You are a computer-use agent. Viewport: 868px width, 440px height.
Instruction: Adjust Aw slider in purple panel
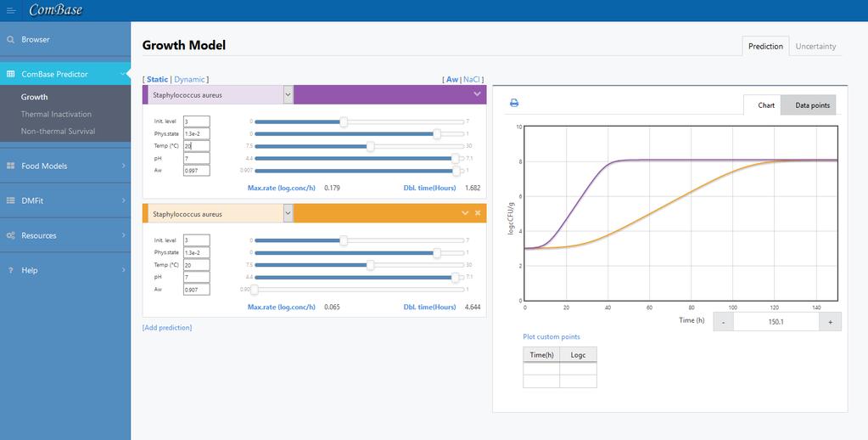click(x=456, y=171)
